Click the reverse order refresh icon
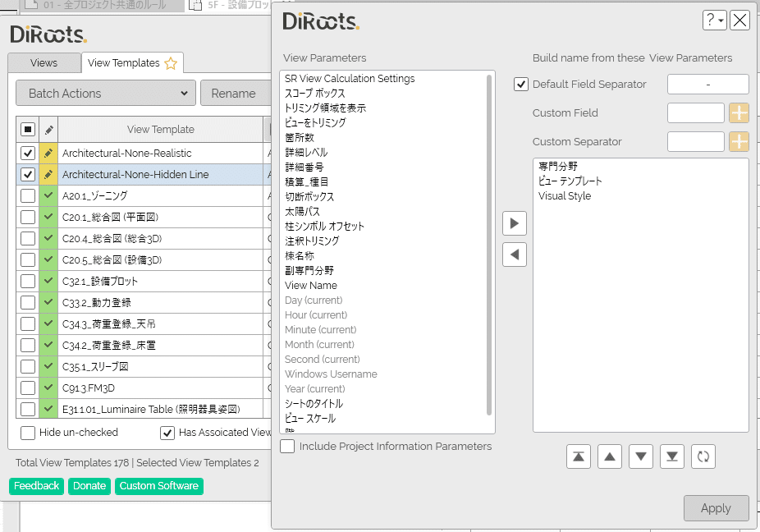This screenshot has width=760, height=532. click(703, 456)
